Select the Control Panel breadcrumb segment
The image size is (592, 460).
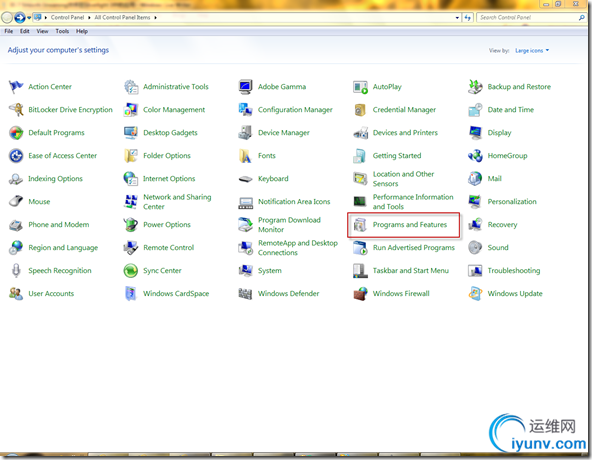point(67,18)
